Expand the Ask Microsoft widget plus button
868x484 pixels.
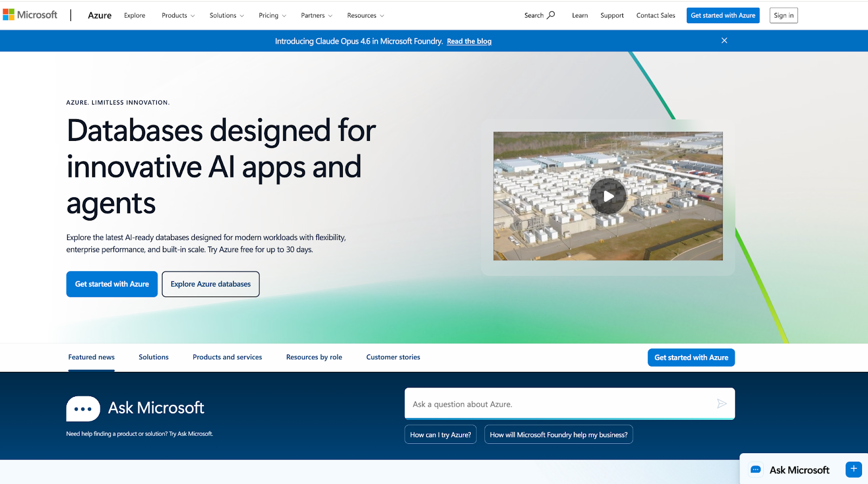(854, 469)
